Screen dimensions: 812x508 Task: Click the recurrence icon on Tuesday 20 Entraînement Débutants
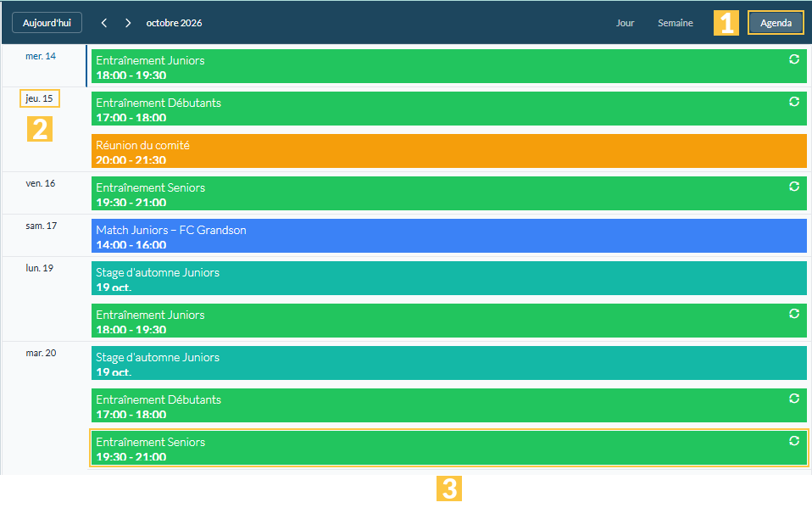[794, 399]
